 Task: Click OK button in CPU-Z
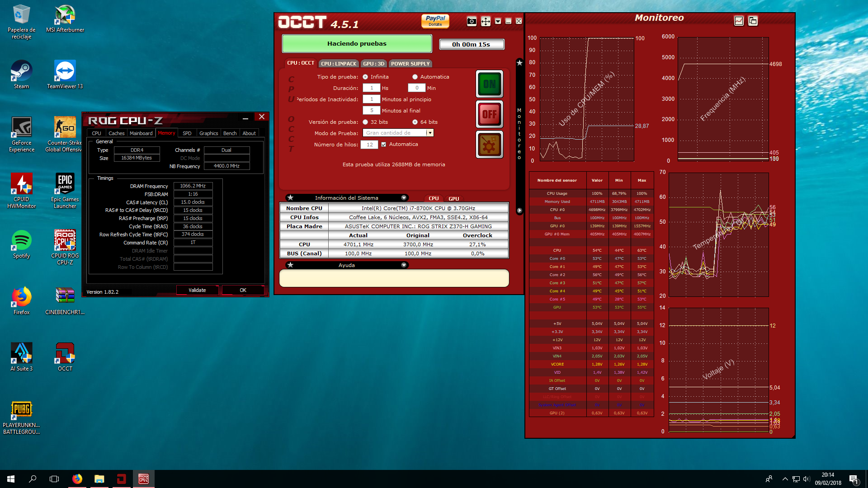(x=243, y=290)
